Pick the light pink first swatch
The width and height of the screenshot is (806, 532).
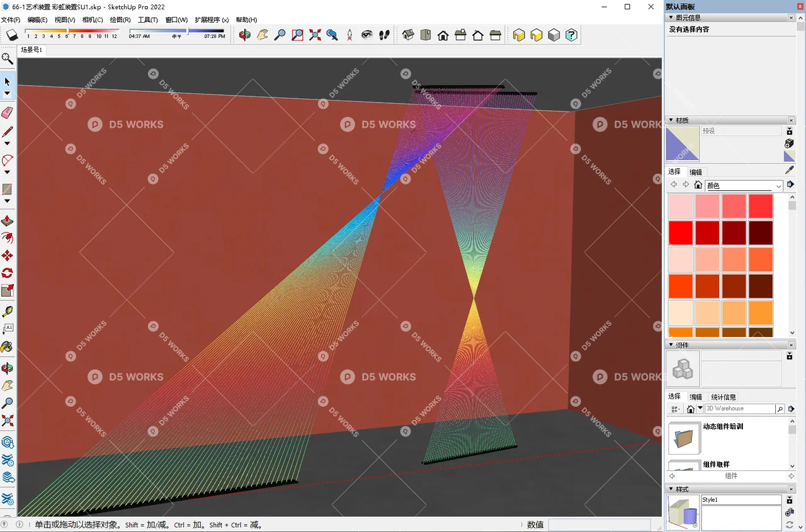coord(681,206)
